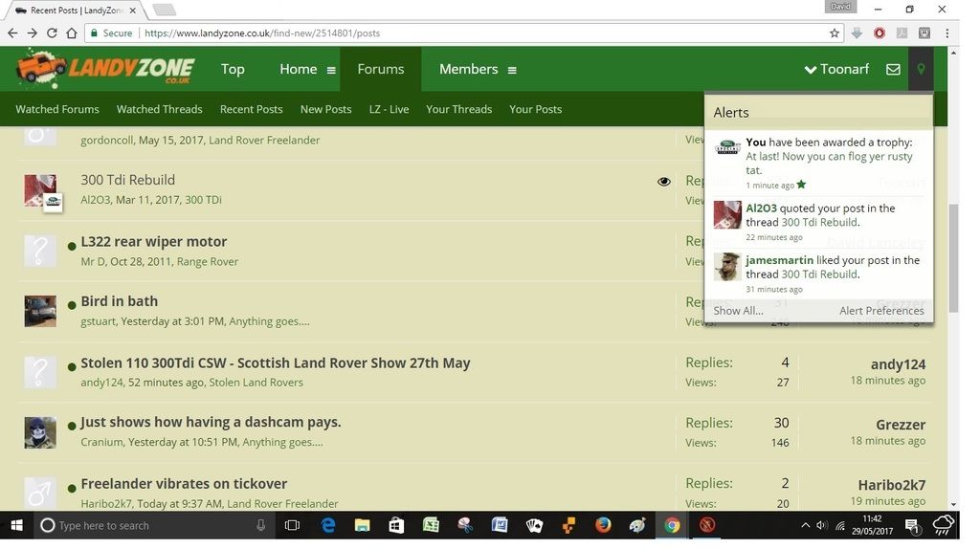This screenshot has width=980, height=549.
Task: Select the Forums navigation tab
Action: pos(381,69)
